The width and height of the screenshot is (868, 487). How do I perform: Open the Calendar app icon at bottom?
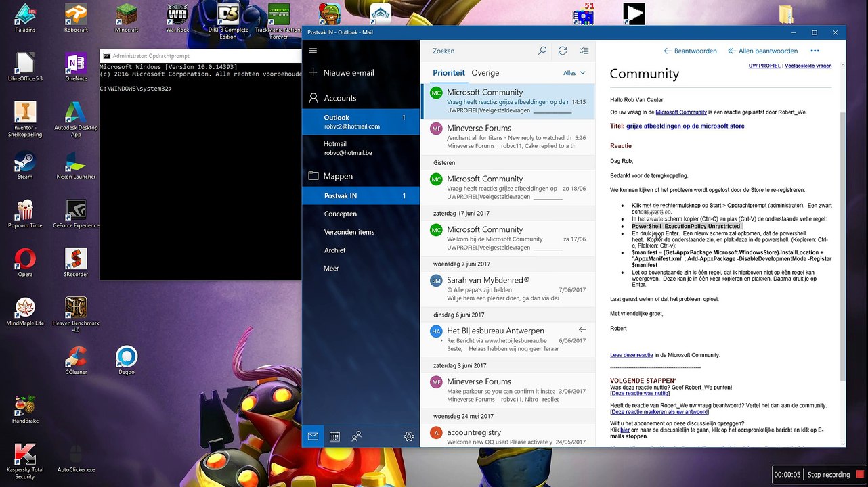[334, 436]
